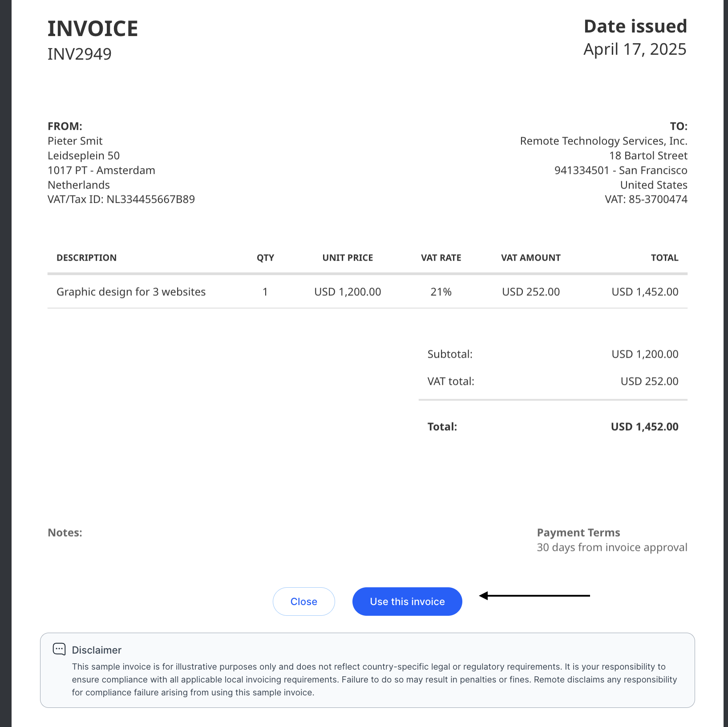Select invoice number INV2949

tap(80, 54)
